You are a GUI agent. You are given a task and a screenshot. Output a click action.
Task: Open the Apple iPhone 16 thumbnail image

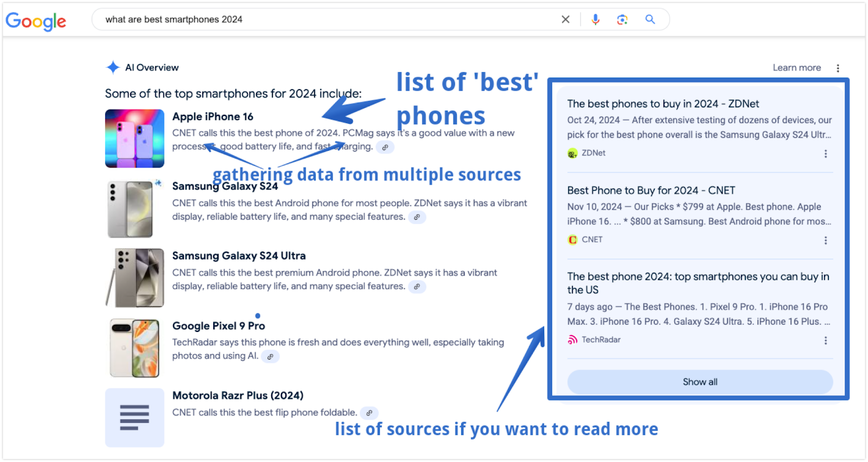click(x=135, y=138)
